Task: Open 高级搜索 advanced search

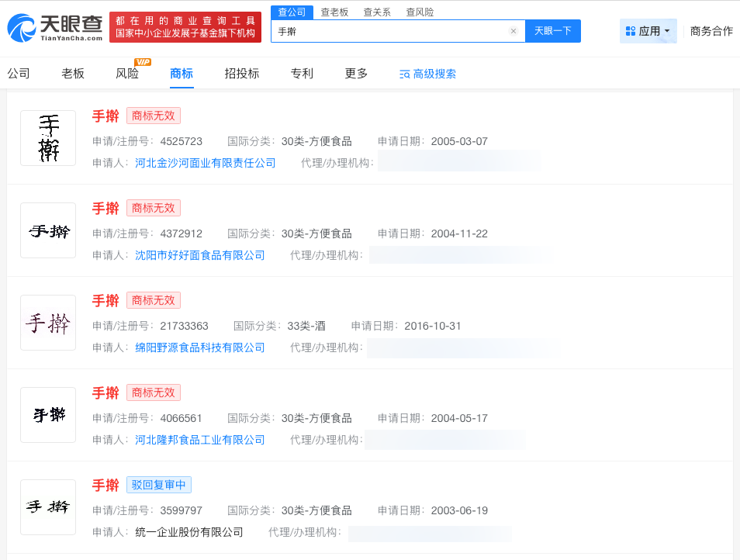Action: coord(427,74)
